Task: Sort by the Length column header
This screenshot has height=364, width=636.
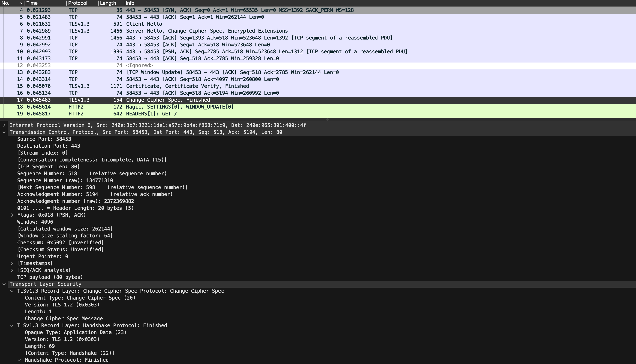Action: tap(111, 3)
